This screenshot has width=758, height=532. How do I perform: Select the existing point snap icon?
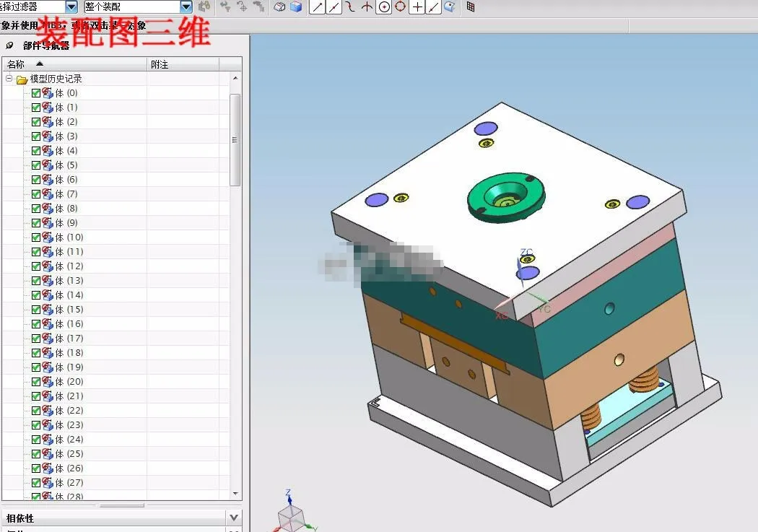coord(417,7)
